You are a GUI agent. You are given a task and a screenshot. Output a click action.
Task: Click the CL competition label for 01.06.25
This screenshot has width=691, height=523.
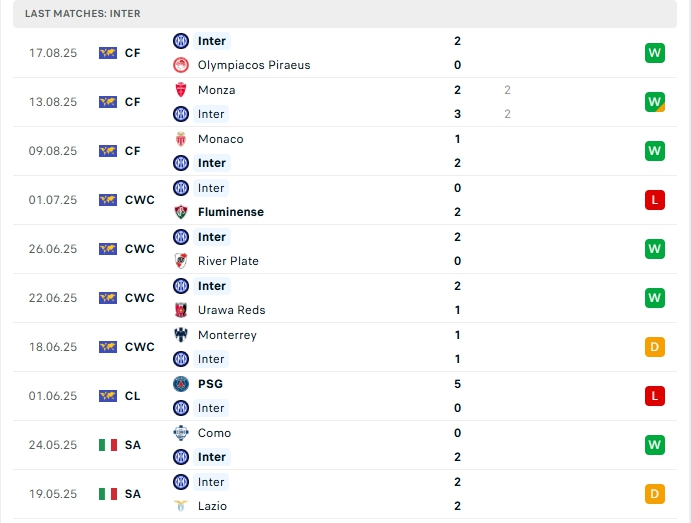click(133, 396)
